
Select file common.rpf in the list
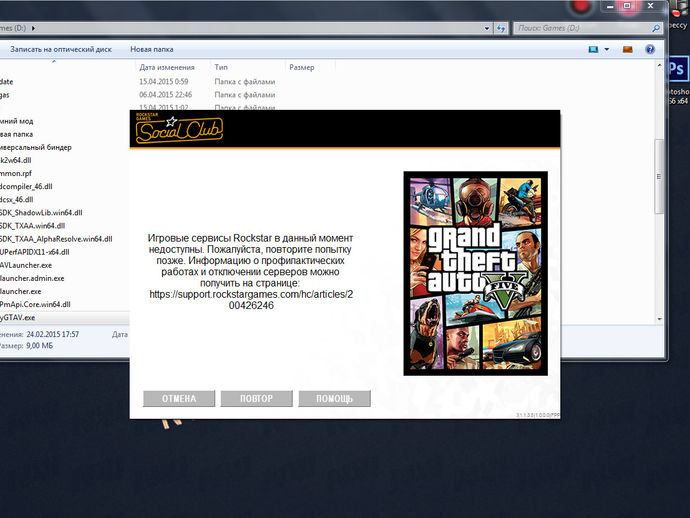pyautogui.click(x=16, y=173)
